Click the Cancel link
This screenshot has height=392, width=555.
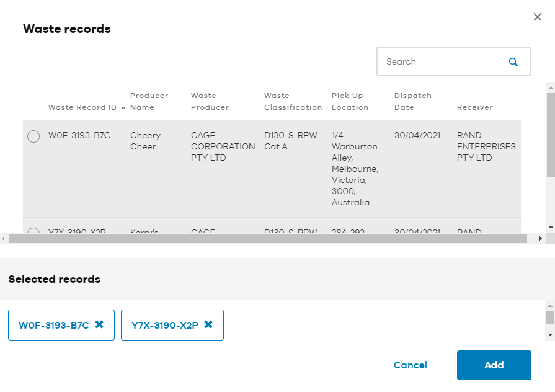tap(411, 365)
